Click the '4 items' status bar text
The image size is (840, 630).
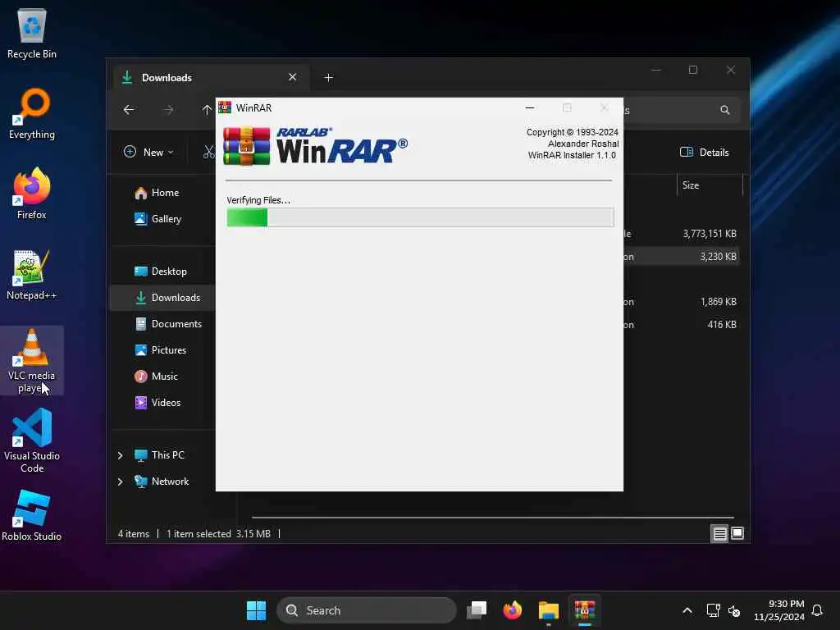(x=134, y=533)
